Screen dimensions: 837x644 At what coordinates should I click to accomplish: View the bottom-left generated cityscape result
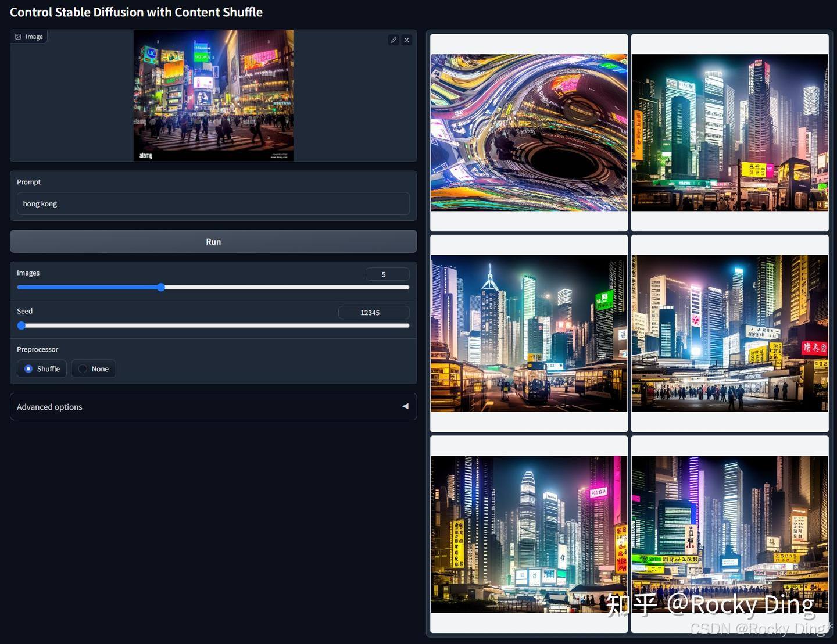(528, 534)
